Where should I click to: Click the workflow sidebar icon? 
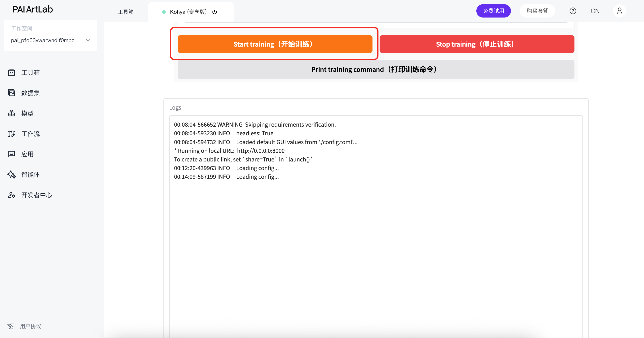(x=12, y=134)
